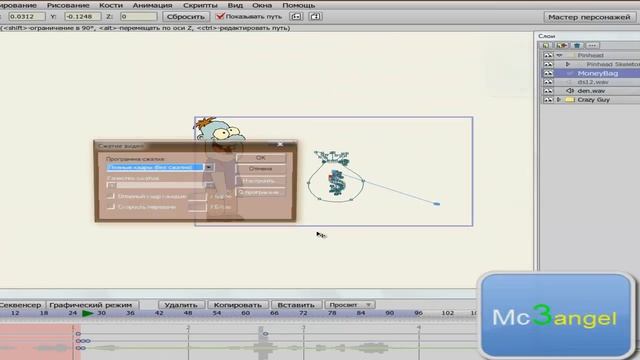Click the new layer icon in the layers panel
Image resolution: width=640 pixels, height=360 pixels.
point(546,45)
